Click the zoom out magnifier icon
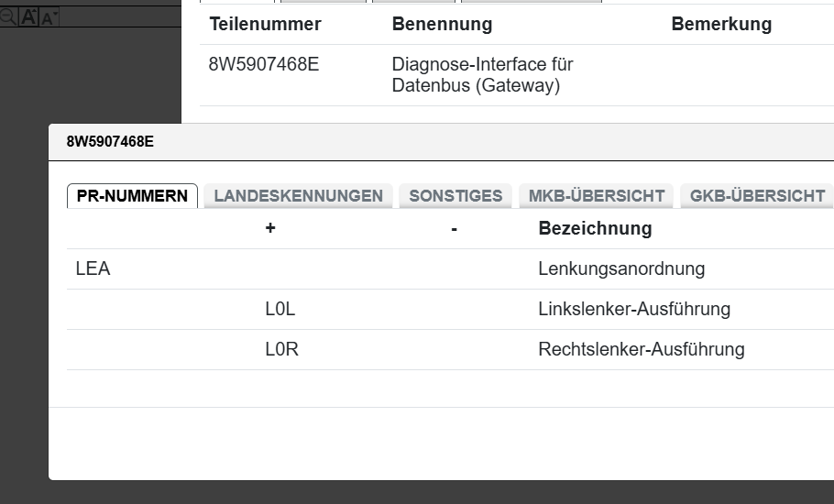The image size is (834, 504). coord(6,16)
